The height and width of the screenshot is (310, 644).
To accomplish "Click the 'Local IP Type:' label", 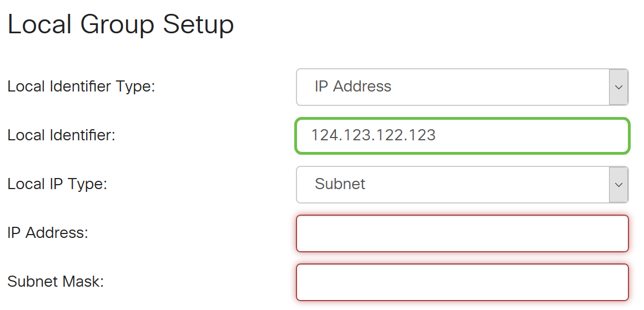I will pyautogui.click(x=57, y=184).
